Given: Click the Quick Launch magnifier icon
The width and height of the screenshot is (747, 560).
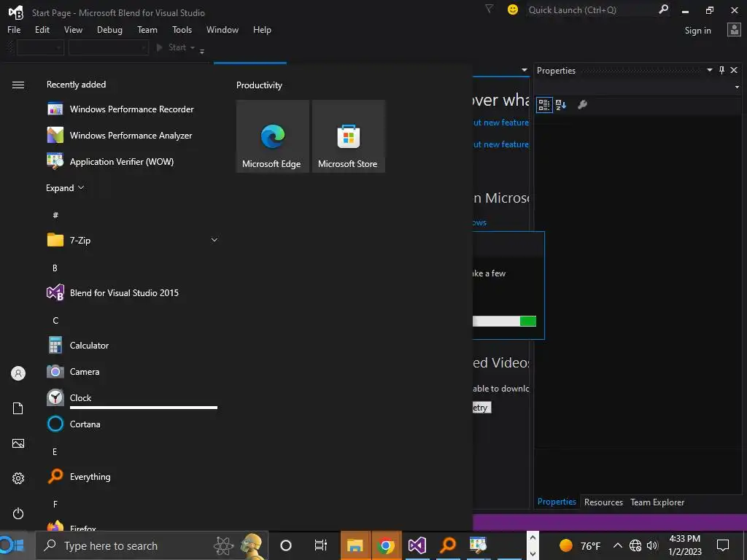Looking at the screenshot, I should (663, 9).
